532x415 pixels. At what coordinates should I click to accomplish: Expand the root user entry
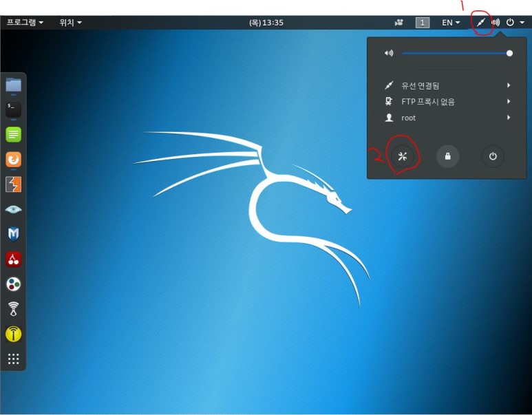[447, 118]
